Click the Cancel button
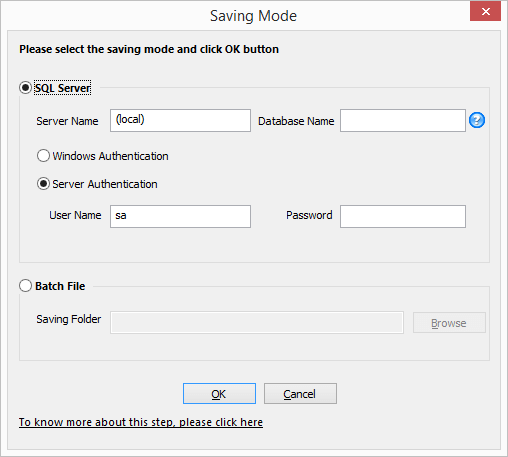Screen dimensions: 508x457 (300, 393)
